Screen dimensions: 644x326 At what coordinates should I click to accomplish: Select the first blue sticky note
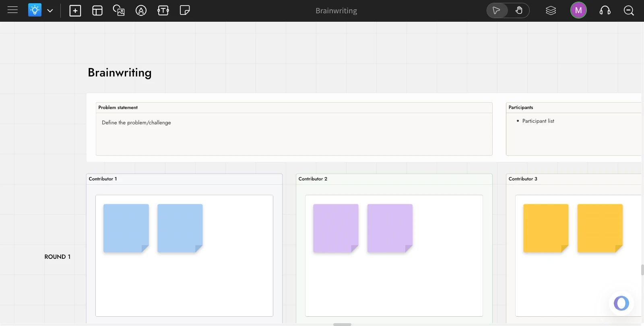[126, 228]
